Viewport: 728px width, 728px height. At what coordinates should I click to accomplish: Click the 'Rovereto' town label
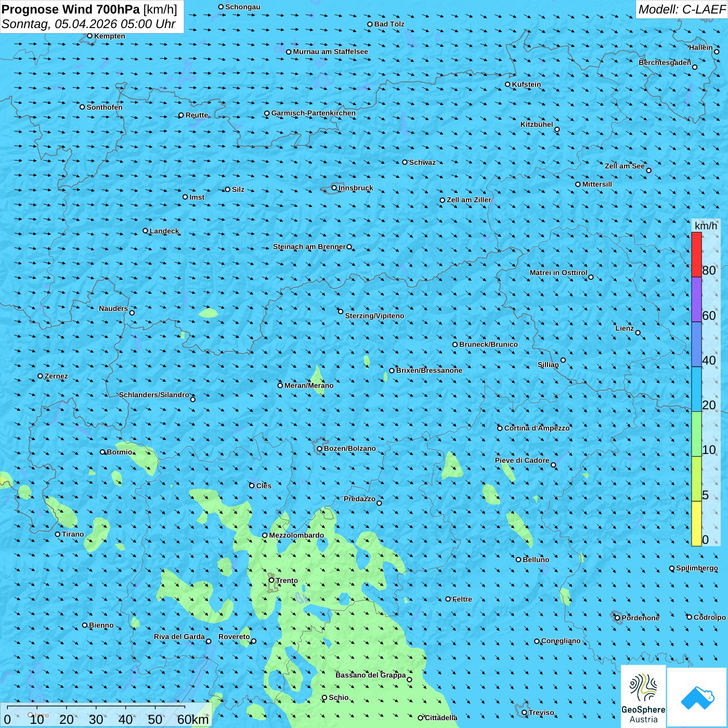coord(234,636)
